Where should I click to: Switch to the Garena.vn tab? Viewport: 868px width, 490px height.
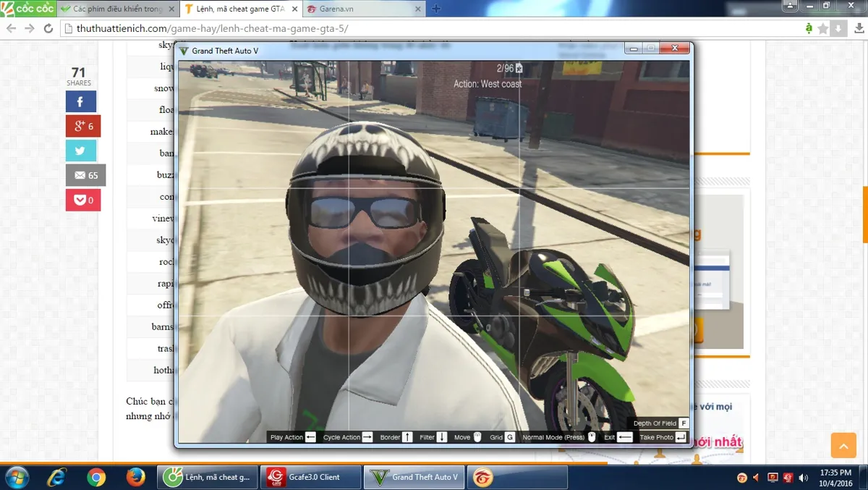(364, 9)
